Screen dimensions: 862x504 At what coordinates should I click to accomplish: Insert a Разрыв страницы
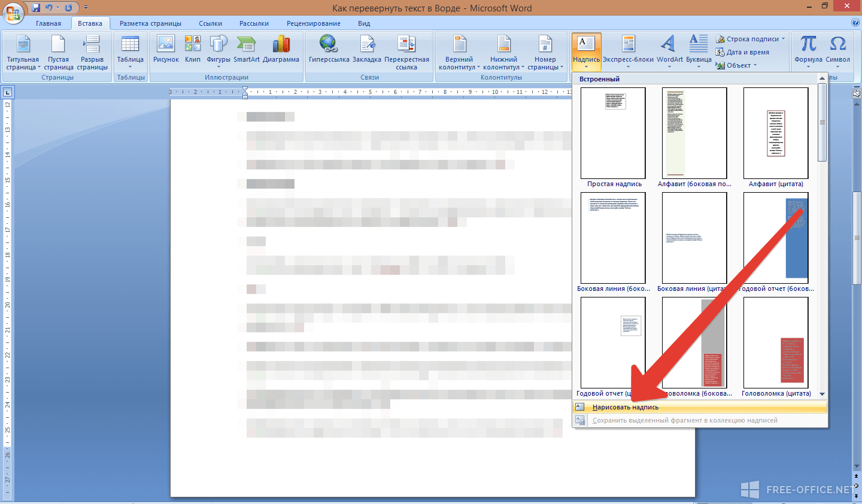92,53
